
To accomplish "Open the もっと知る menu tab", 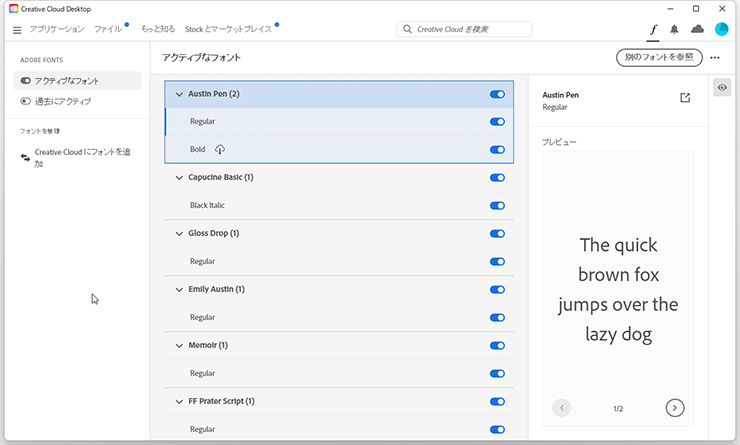I will [158, 29].
